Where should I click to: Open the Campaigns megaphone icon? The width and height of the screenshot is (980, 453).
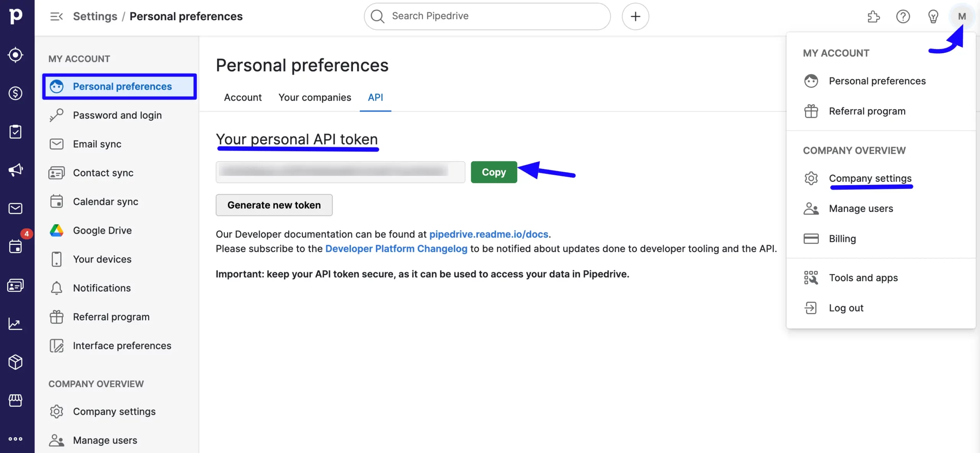(15, 170)
